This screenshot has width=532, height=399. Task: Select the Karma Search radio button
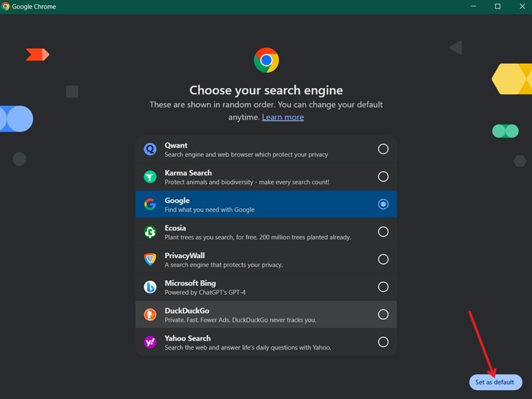coord(383,177)
